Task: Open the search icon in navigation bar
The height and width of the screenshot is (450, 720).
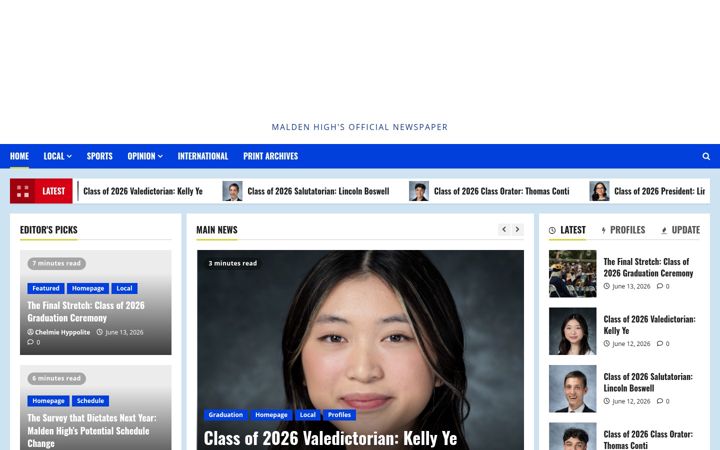Action: tap(706, 156)
